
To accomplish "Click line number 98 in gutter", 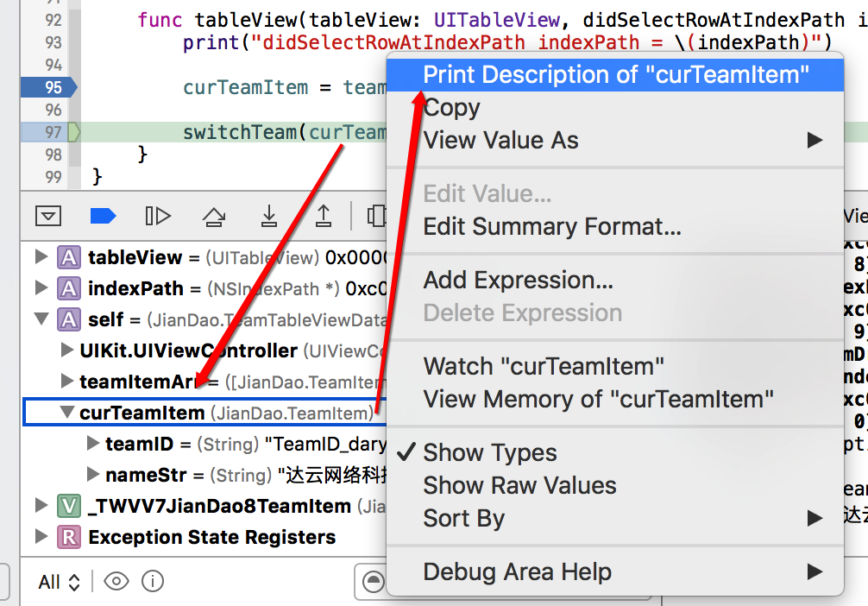I will coord(53,155).
